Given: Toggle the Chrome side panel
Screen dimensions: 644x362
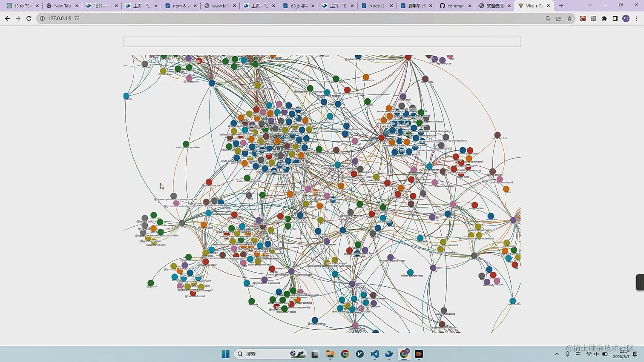Looking at the screenshot, I should 615,18.
